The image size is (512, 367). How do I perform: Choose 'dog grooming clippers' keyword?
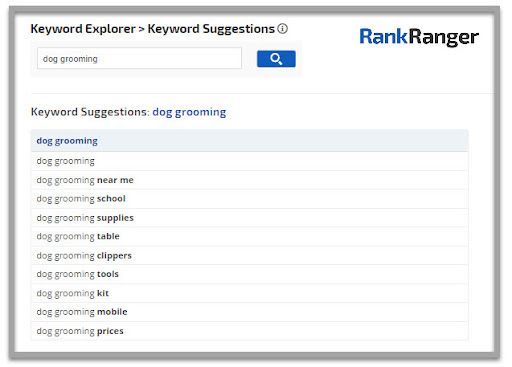(x=250, y=256)
